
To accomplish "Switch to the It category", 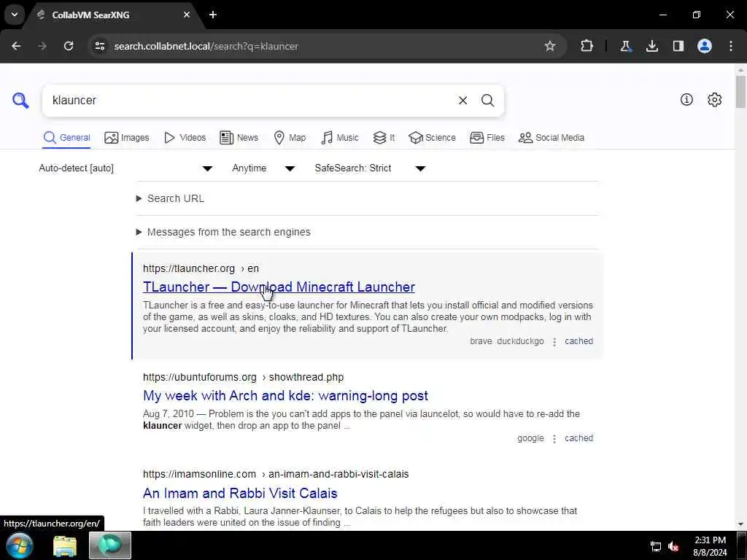I will (384, 138).
